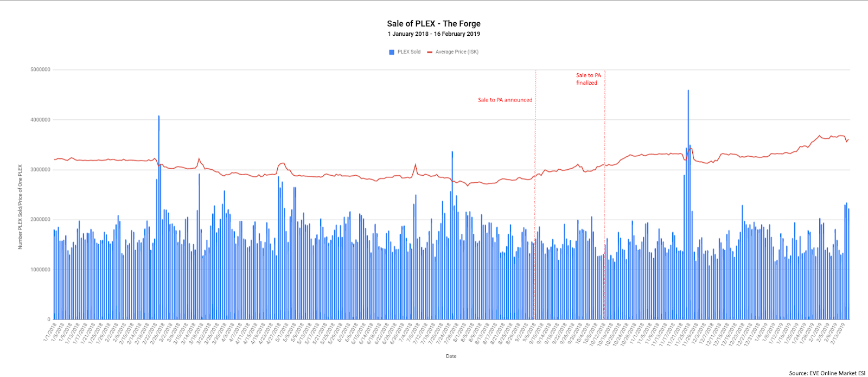Click the subtitle '1 January 2018 - 16 February 2019'
Viewport: 868px width, 377px height.
tap(433, 34)
